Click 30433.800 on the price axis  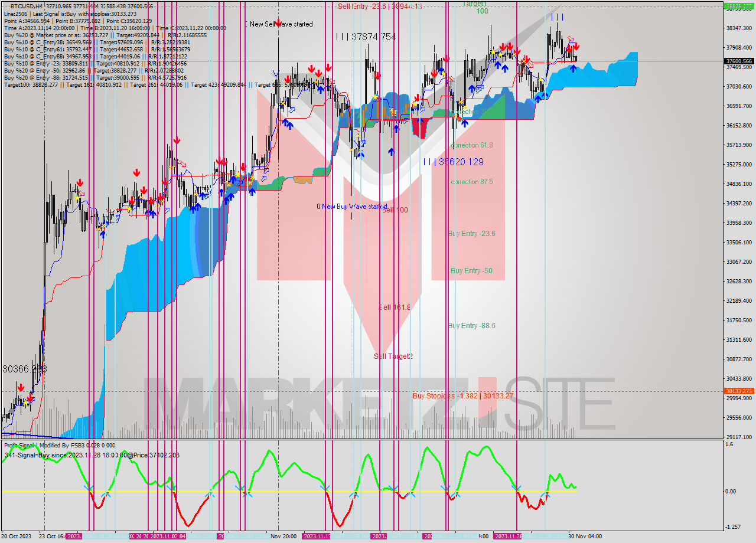(738, 378)
